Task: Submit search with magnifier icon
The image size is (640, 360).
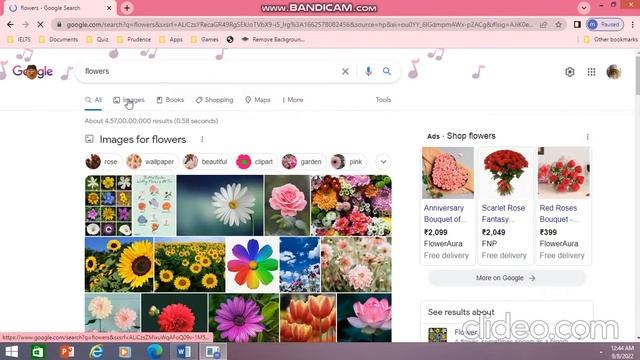Action: [387, 71]
